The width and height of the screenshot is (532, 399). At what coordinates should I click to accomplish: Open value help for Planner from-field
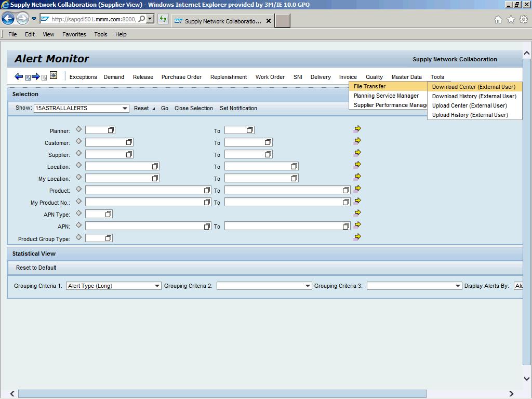click(111, 130)
